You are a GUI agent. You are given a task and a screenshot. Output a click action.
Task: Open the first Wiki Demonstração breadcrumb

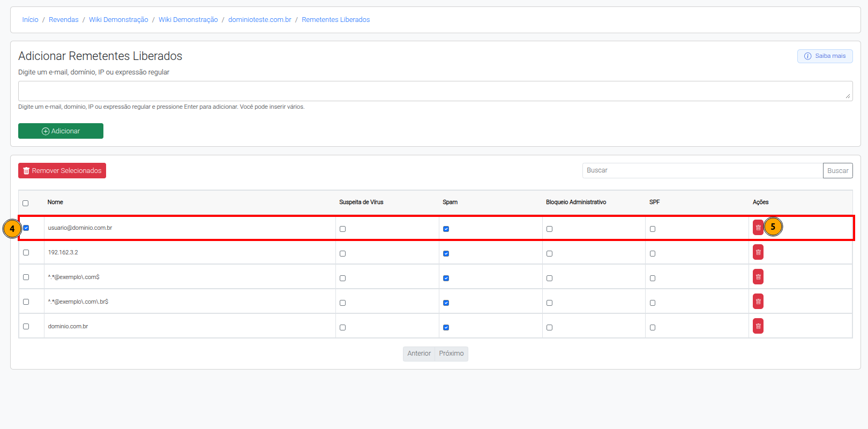[x=118, y=20]
